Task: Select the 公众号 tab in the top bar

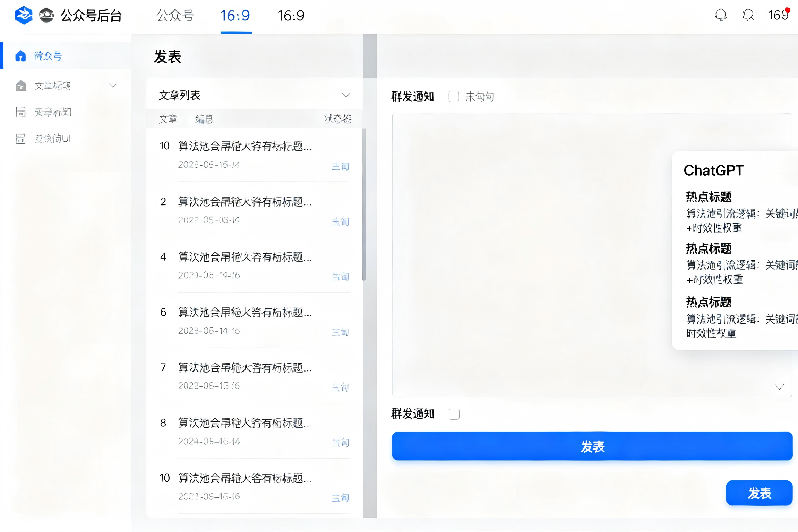Action: (x=175, y=16)
